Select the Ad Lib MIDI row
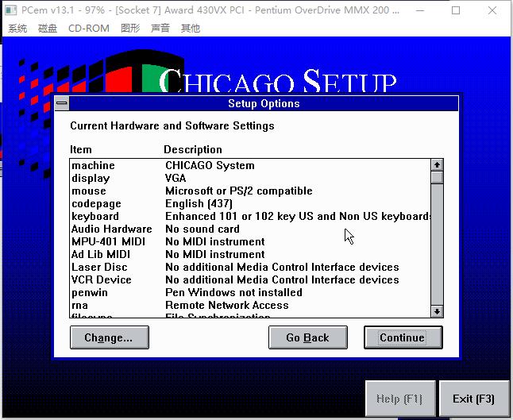Image resolution: width=513 pixels, height=420 pixels. [x=250, y=255]
